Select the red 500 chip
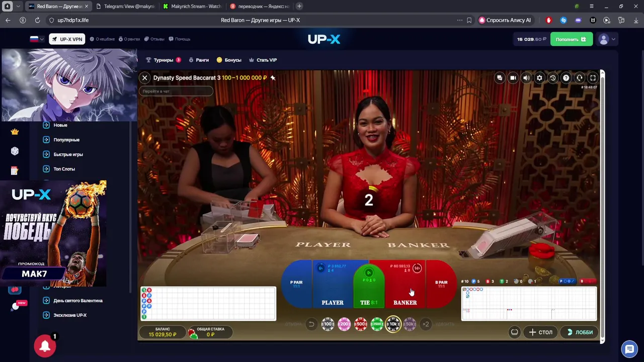The image size is (644, 362). pyautogui.click(x=361, y=324)
